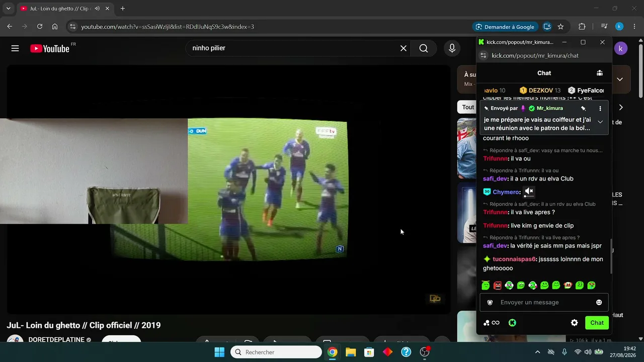Image resolution: width=644 pixels, height=362 pixels.
Task: Unpin the pinned Mr_kimura message
Action: [584, 108]
